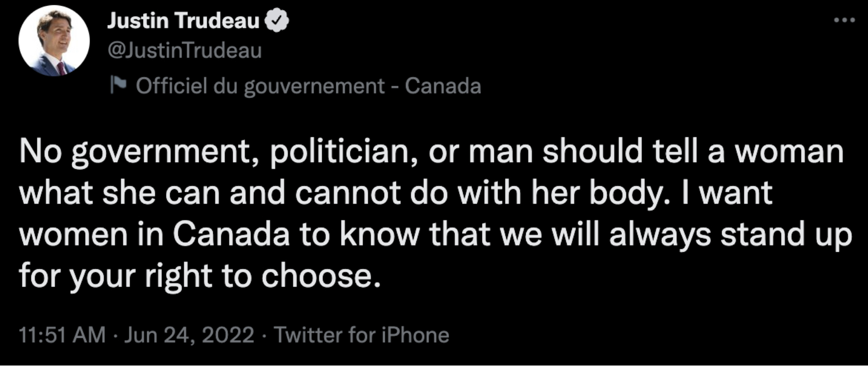Click the phrase 'stand up' in the tweet
This screenshot has height=366, width=868.
(786, 234)
